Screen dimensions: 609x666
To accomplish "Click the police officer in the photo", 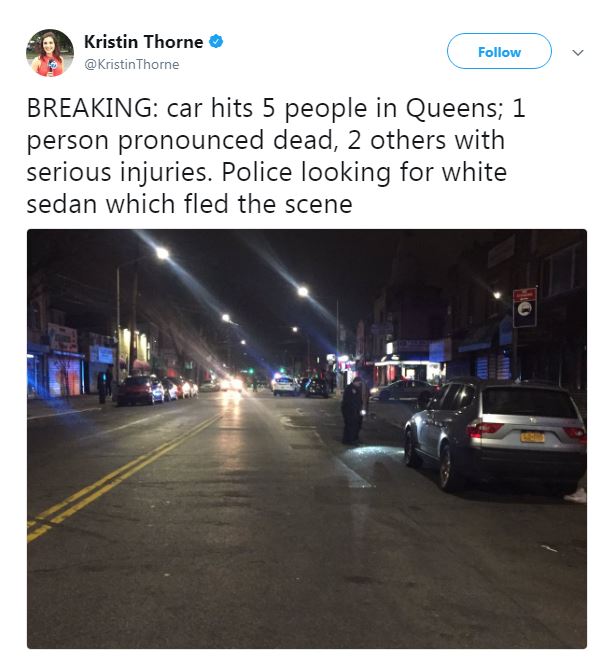I will [353, 412].
